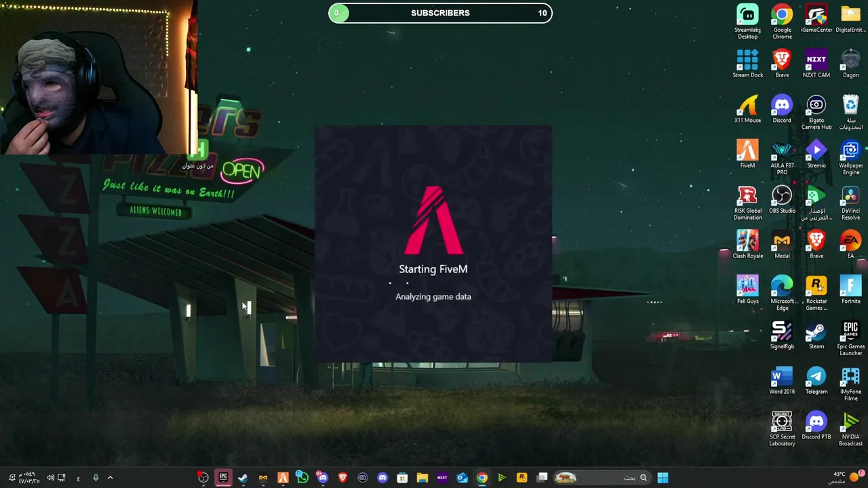868x488 pixels.
Task: Switch to Google Chrome on the taskbar
Action: 481,478
